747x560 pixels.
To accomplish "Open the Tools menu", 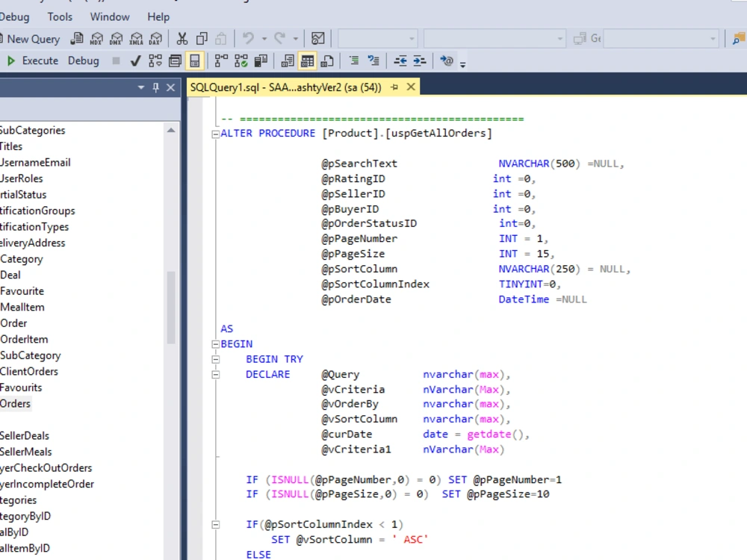I will [x=60, y=16].
